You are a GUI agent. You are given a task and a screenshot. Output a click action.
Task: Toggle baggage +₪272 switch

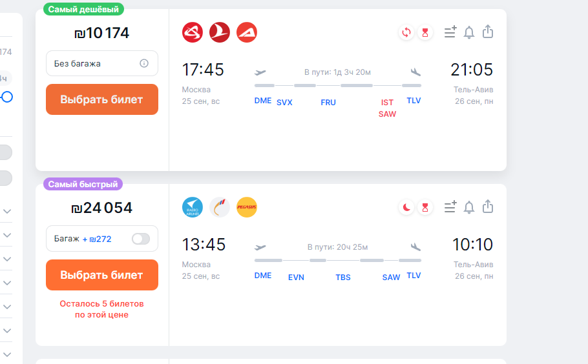pyautogui.click(x=141, y=239)
